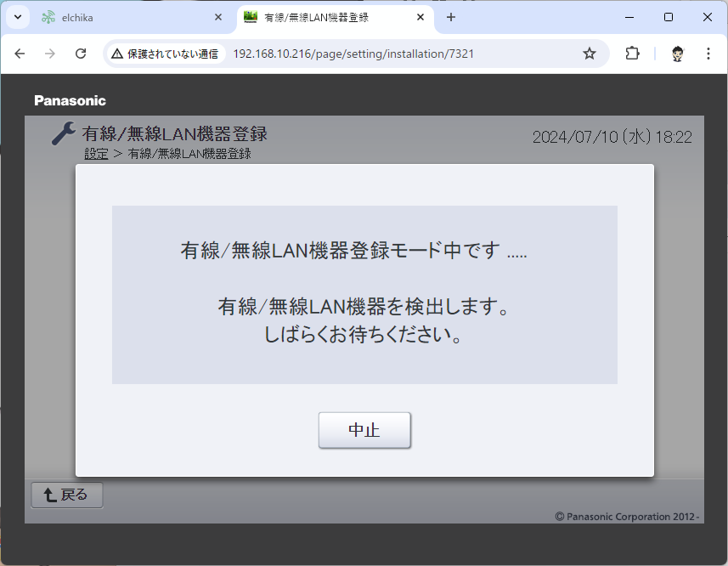Open the Extensions puzzle icon

[x=632, y=54]
